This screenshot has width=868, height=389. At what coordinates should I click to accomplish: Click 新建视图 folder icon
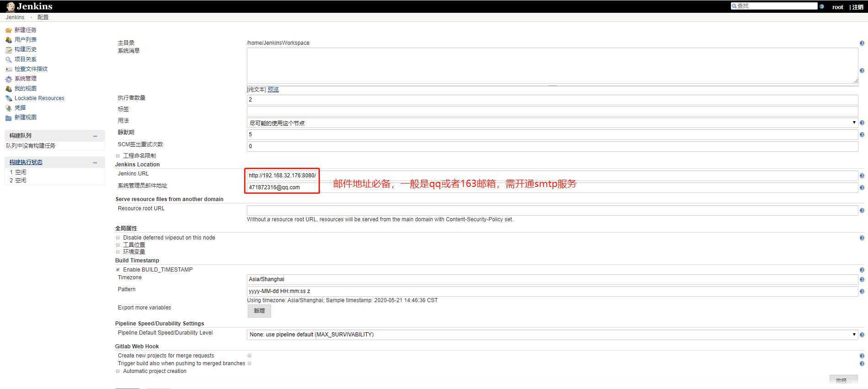tap(9, 117)
